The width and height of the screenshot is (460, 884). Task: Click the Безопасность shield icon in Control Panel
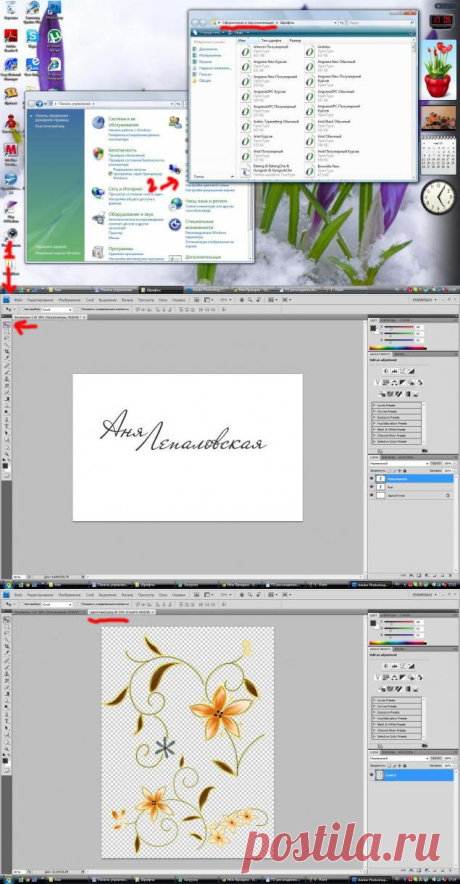[x=98, y=154]
